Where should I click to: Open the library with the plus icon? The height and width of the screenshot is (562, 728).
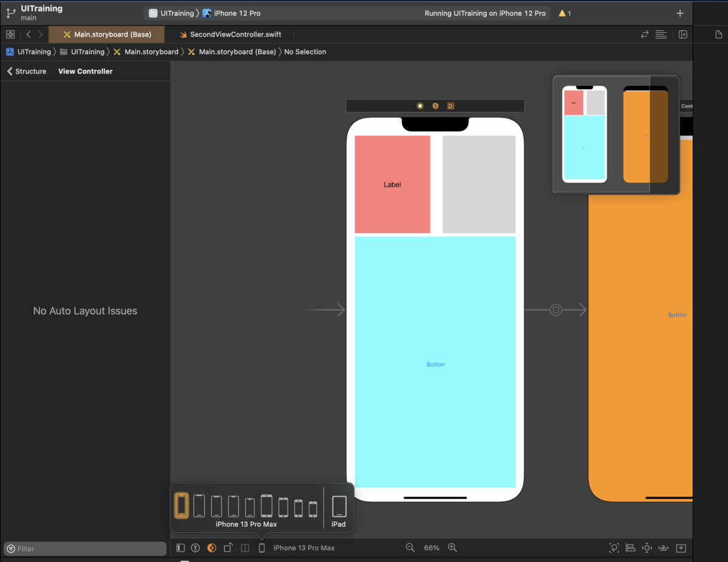click(679, 13)
